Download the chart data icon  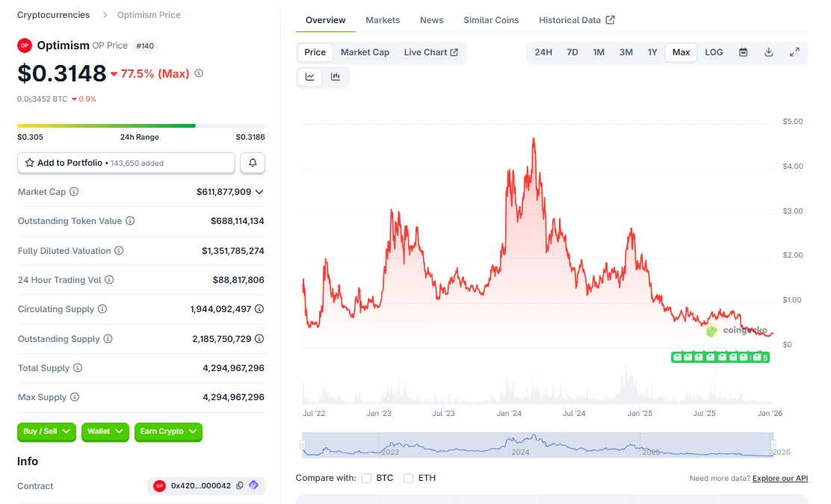[x=768, y=52]
